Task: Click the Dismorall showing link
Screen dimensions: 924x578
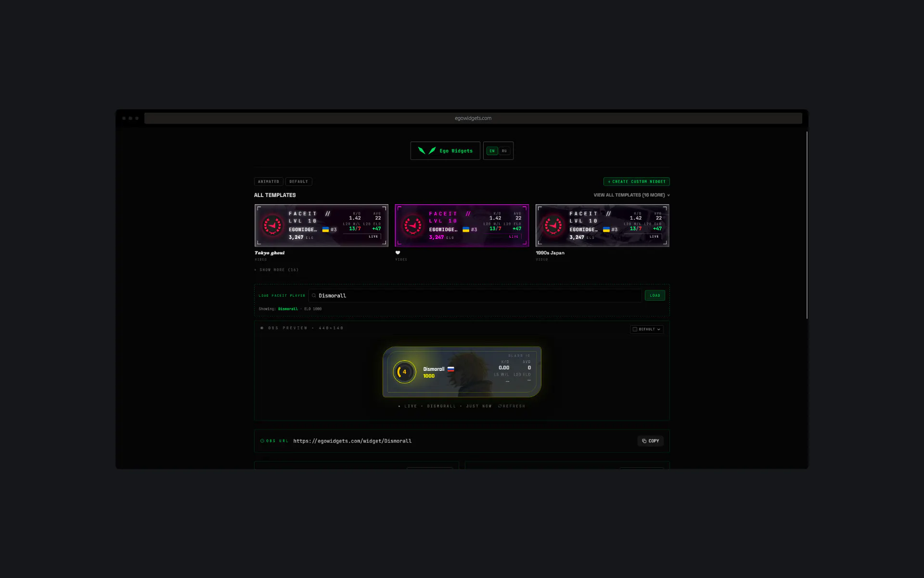Action: 288,309
